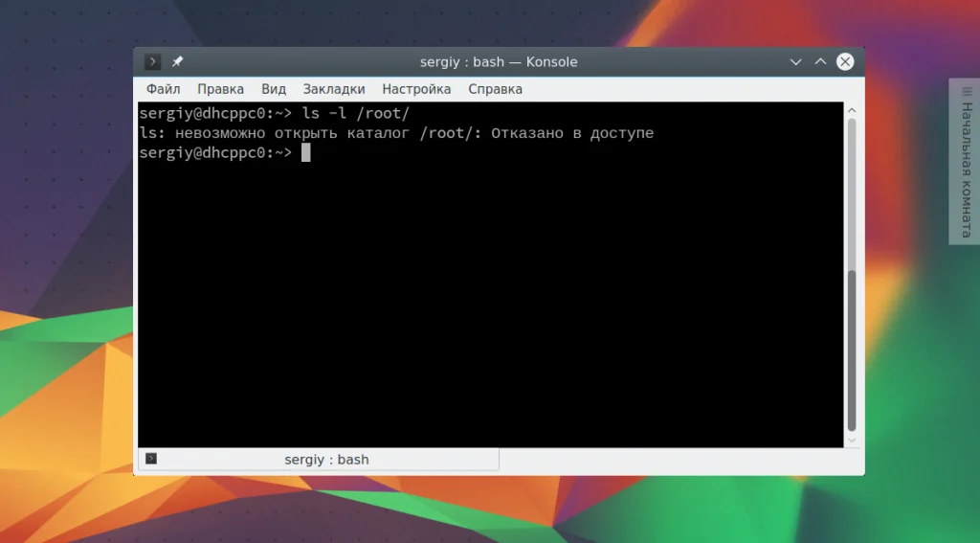Minimize the Konsole window with the down chevron
The width and height of the screenshot is (980, 543).
tap(795, 62)
